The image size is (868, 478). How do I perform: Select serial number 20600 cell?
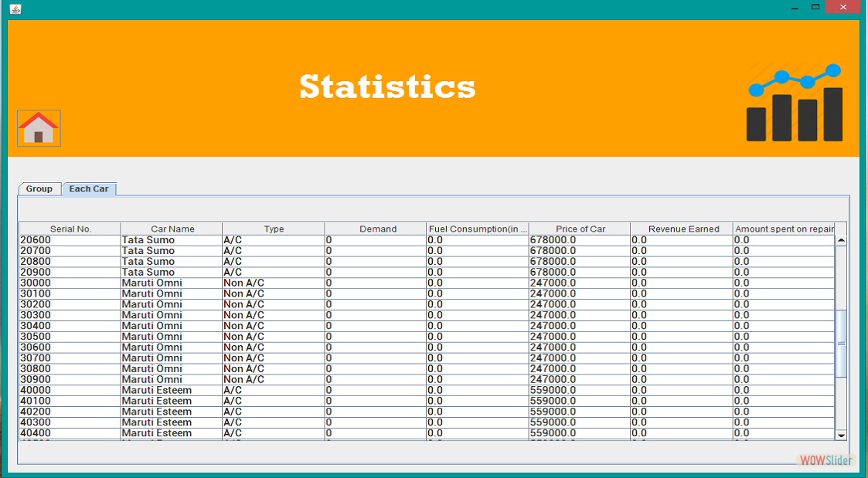(70, 240)
